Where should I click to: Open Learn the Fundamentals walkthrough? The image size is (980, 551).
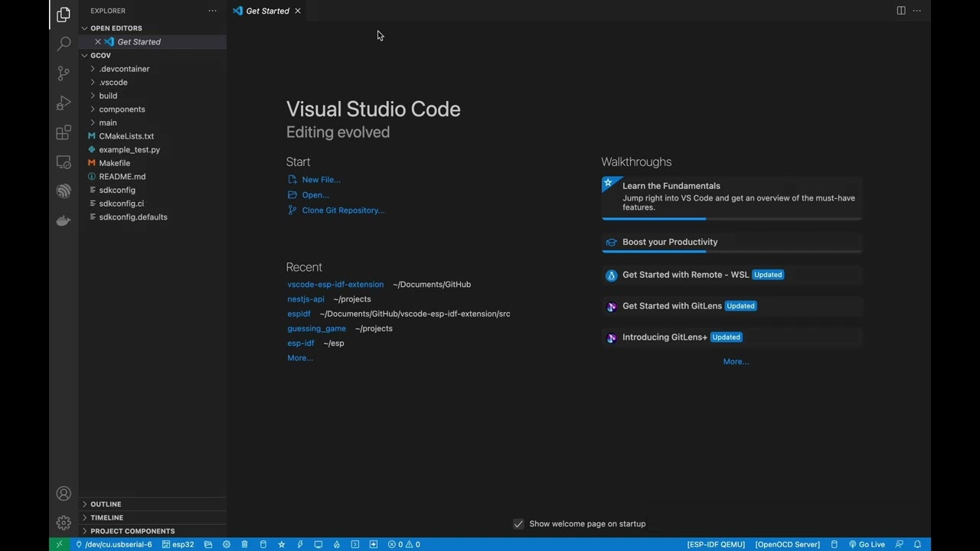tap(732, 197)
